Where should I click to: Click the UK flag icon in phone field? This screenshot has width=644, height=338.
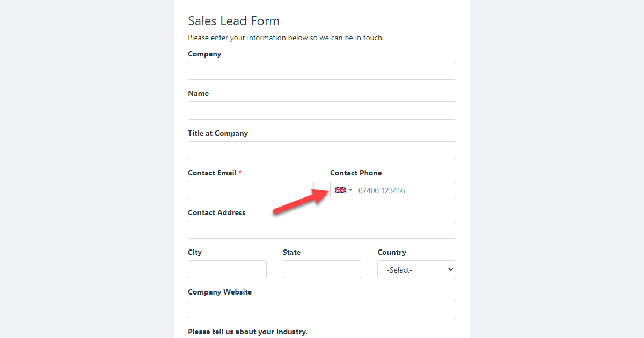[340, 190]
